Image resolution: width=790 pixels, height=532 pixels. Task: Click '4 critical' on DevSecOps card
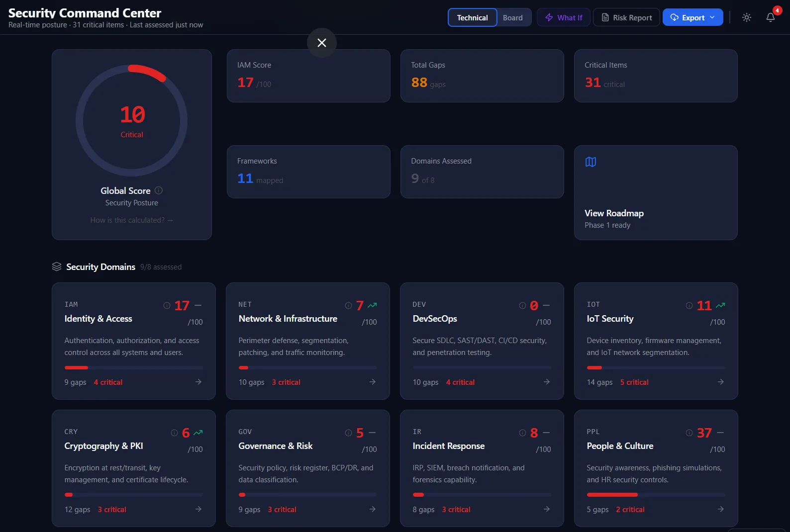(x=460, y=382)
